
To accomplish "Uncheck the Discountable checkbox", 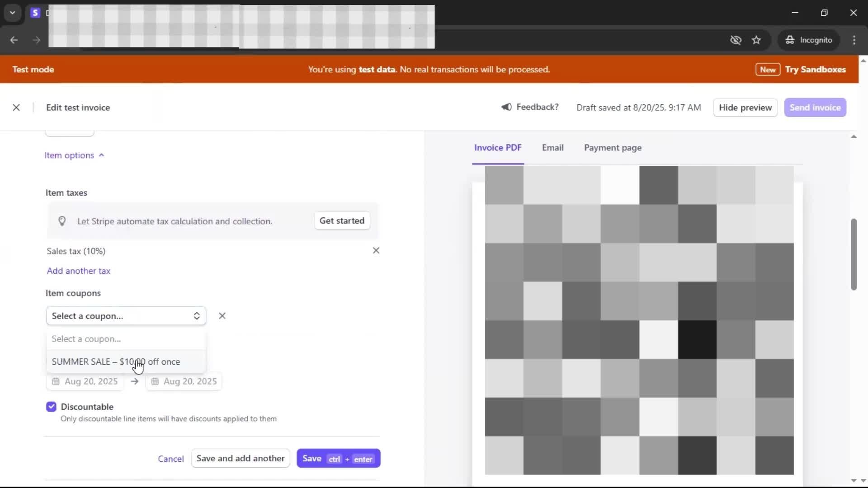I will [51, 407].
